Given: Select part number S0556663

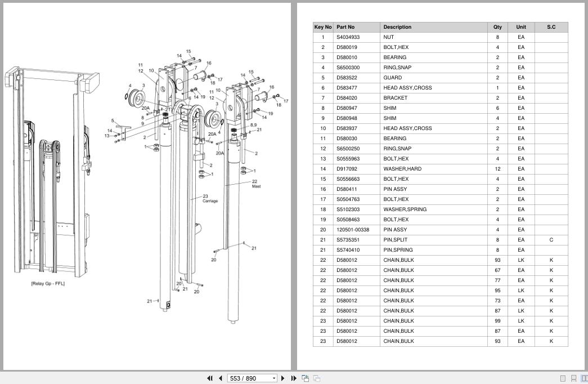Looking at the screenshot, I should coord(348,179).
